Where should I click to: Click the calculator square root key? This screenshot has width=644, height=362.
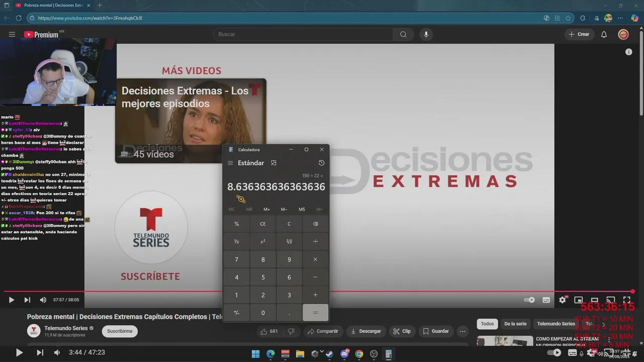click(289, 242)
